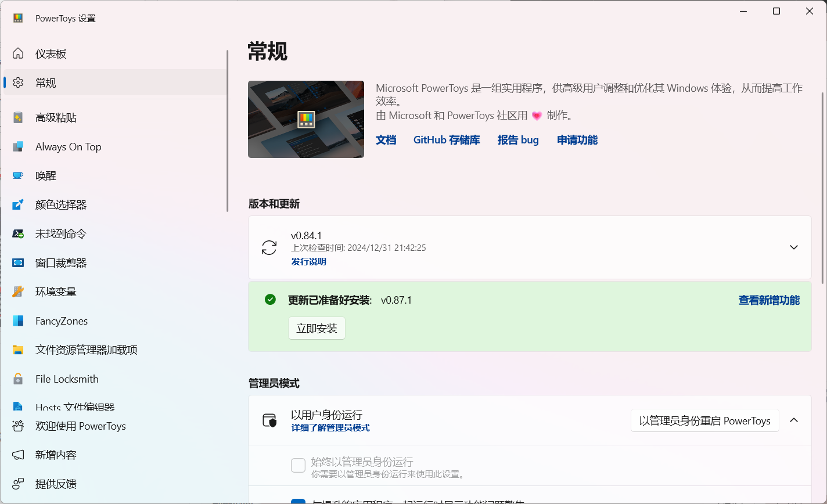Open 窗口裁剪器 settings page

pos(115,262)
